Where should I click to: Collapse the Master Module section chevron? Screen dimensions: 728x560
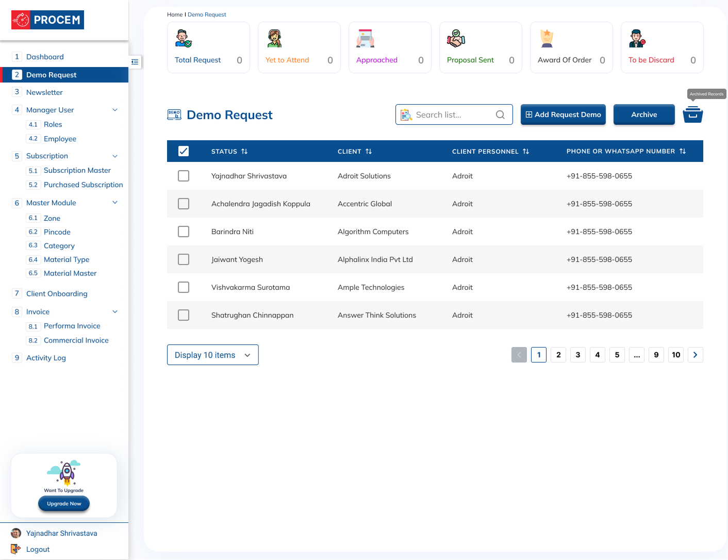pyautogui.click(x=115, y=203)
